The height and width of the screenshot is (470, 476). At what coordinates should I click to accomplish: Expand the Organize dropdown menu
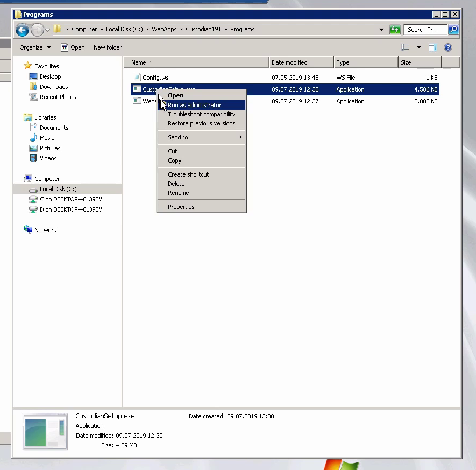35,47
